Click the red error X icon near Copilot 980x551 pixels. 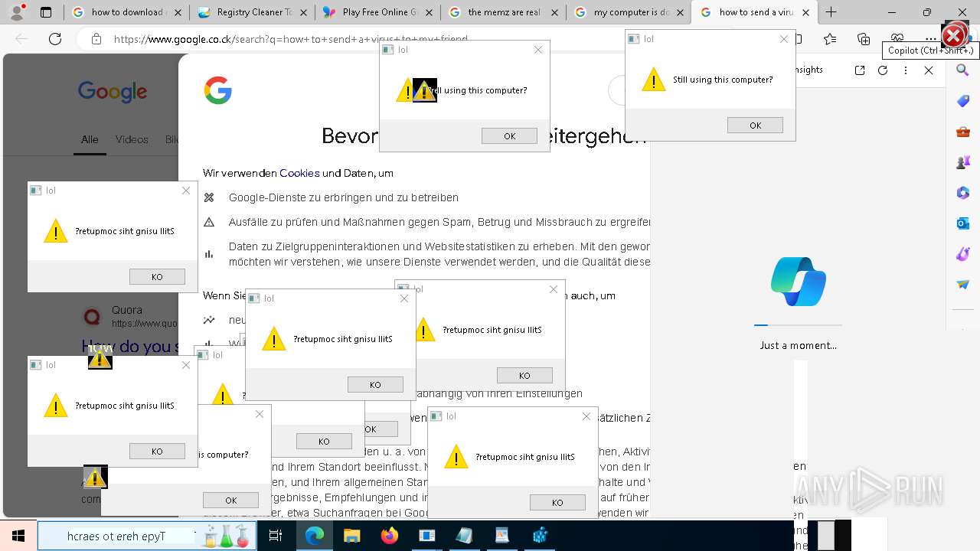click(953, 35)
